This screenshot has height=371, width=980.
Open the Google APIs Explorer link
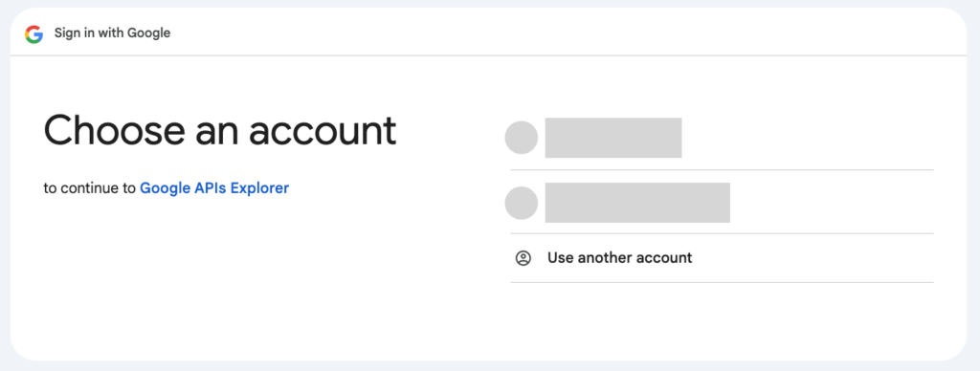coord(214,188)
